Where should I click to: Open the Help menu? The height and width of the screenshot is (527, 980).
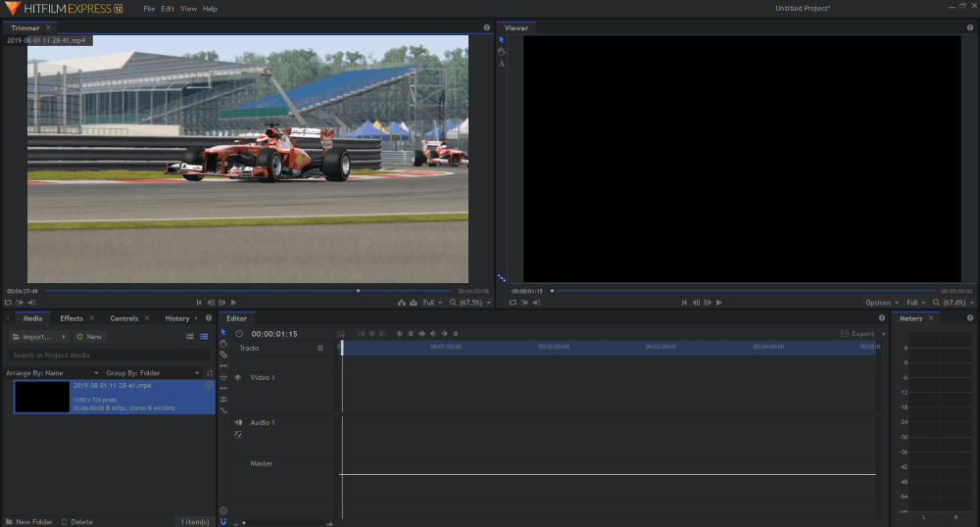pyautogui.click(x=210, y=9)
